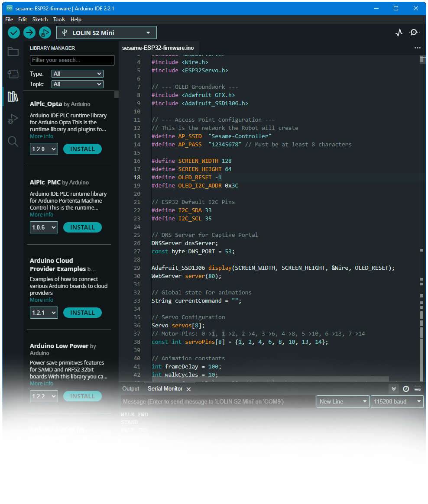Viewport: 428px width, 504px height.
Task: Verify the sketch with the checkmark button
Action: coord(13,32)
